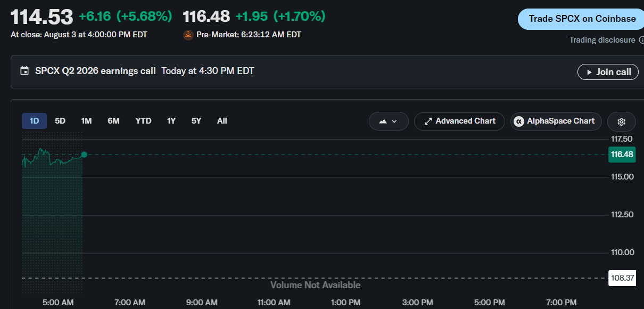Click the +1.95 (+1.70%) pre-market change

pyautogui.click(x=280, y=17)
